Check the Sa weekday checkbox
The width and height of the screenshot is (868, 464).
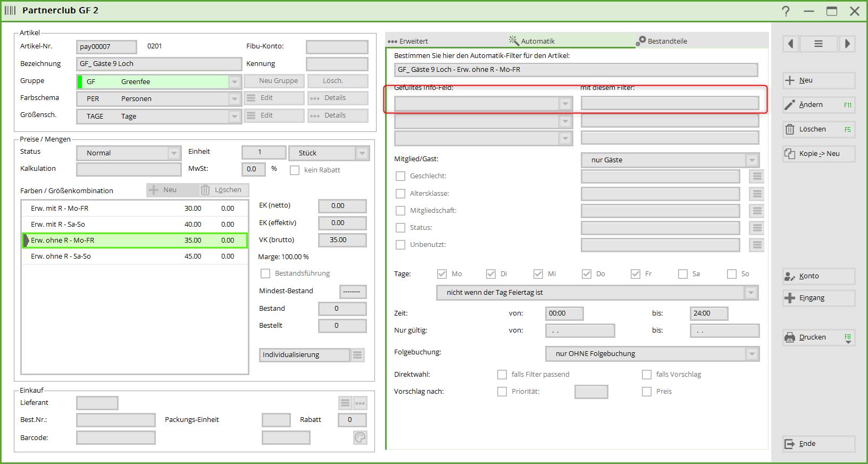tap(683, 274)
